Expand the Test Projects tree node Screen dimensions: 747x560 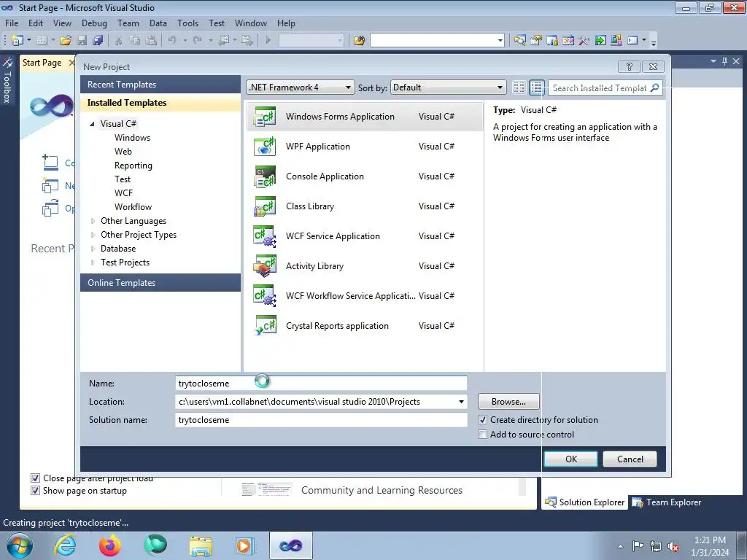[x=93, y=262]
